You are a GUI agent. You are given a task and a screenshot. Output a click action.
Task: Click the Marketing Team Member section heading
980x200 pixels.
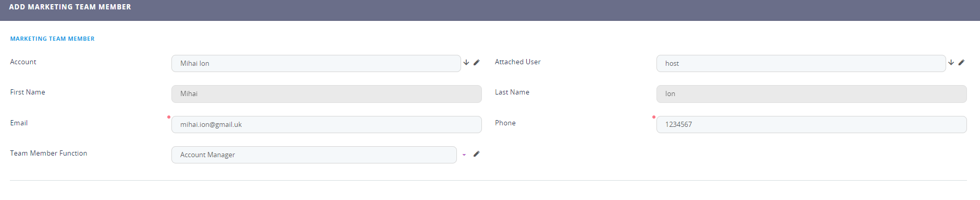[53, 39]
